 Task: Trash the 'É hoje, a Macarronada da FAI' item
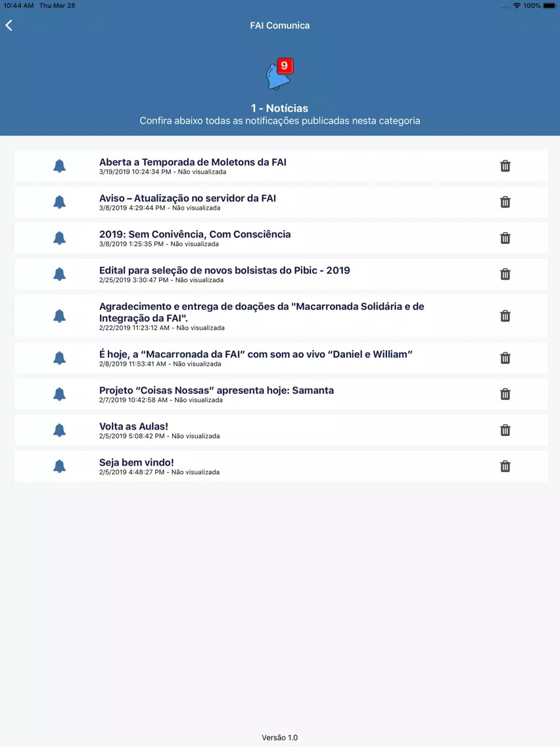[505, 358]
